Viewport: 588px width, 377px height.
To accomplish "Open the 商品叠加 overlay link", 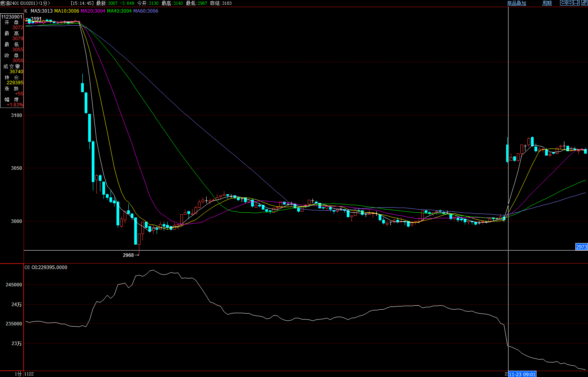I will click(x=516, y=3).
